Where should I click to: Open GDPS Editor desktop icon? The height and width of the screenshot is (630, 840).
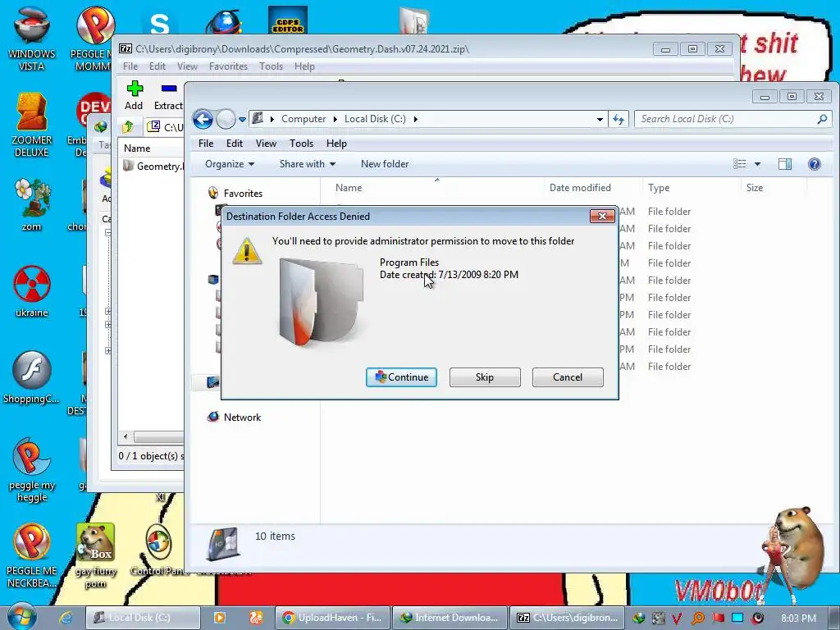click(x=288, y=21)
